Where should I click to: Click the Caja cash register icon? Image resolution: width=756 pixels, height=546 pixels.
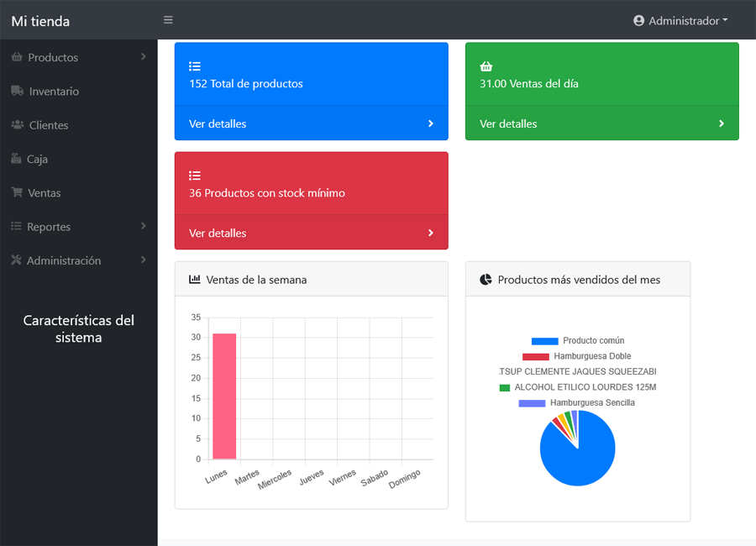pyautogui.click(x=17, y=159)
